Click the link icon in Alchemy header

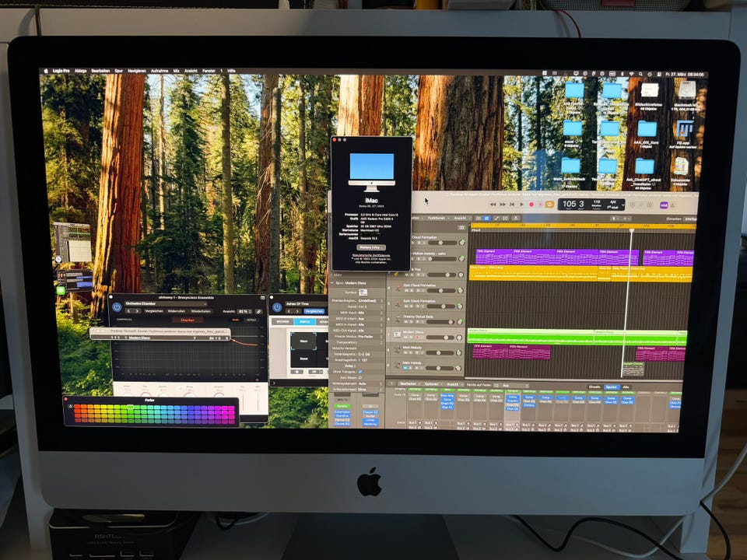pyautogui.click(x=258, y=311)
